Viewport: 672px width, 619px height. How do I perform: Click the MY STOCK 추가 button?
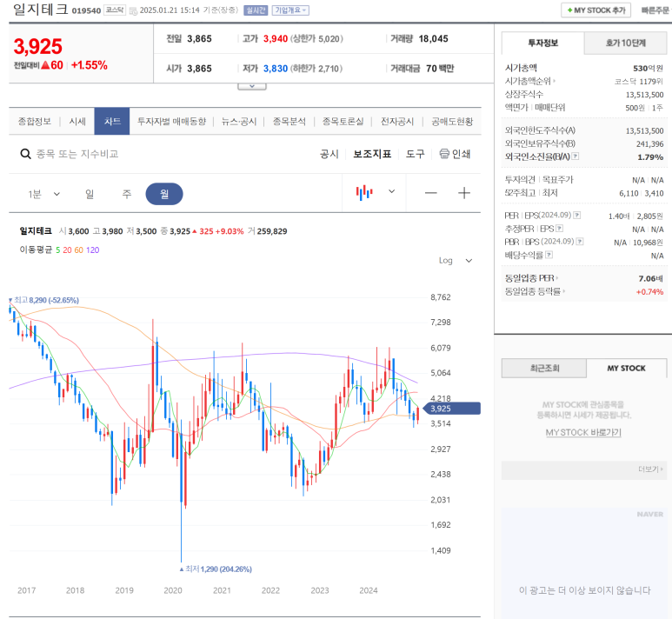click(x=595, y=10)
